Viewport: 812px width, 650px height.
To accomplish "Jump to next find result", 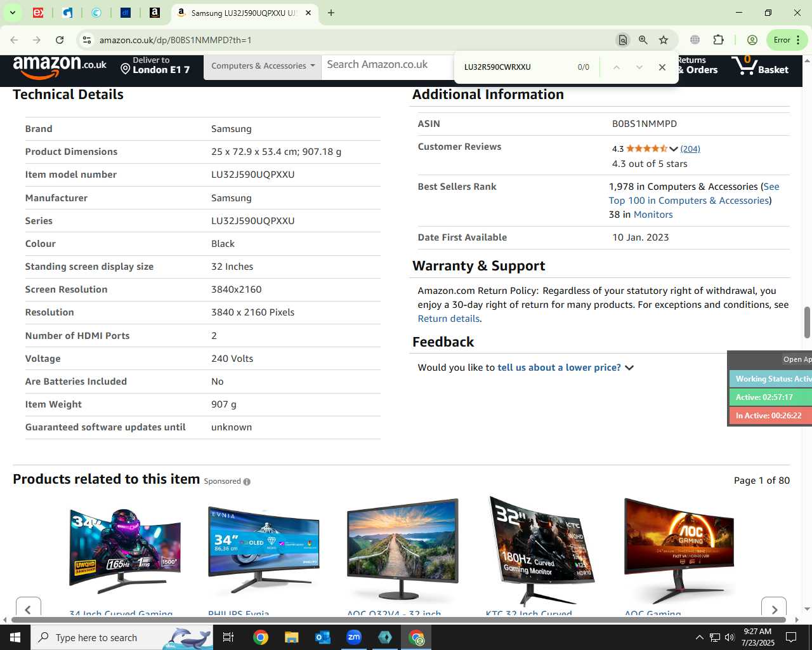I will click(x=639, y=67).
